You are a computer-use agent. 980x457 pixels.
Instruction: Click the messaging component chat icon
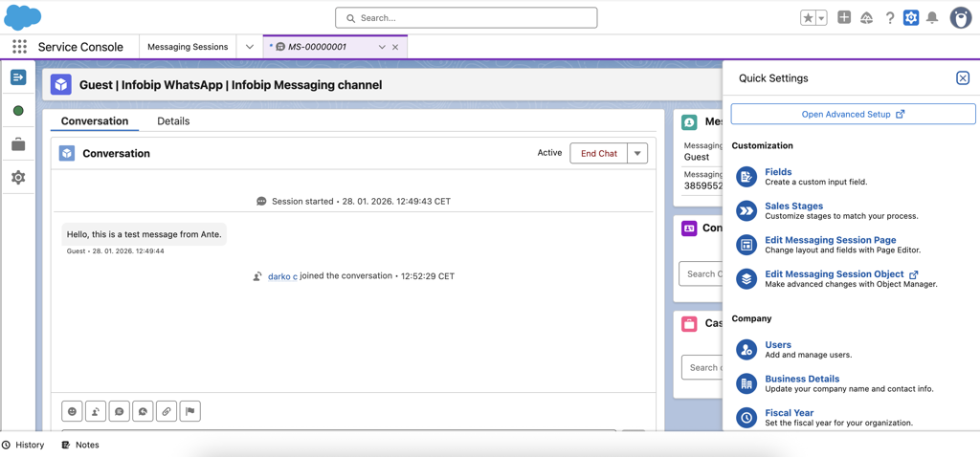(x=144, y=411)
